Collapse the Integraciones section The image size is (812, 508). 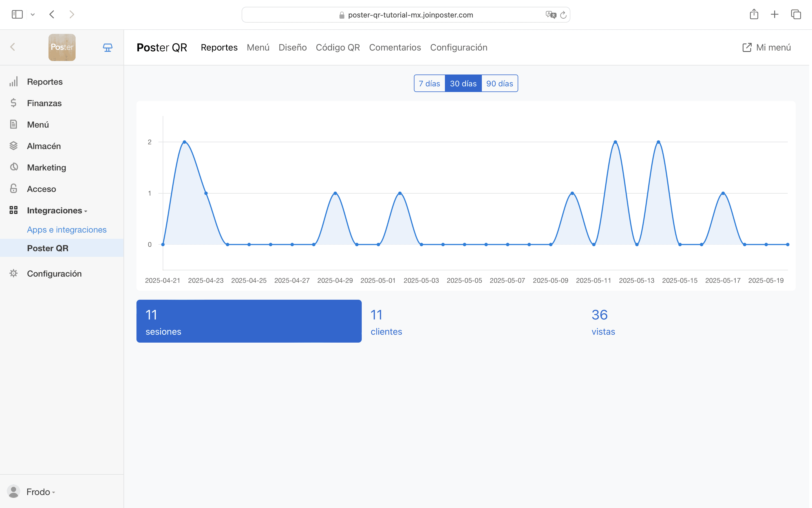click(57, 211)
